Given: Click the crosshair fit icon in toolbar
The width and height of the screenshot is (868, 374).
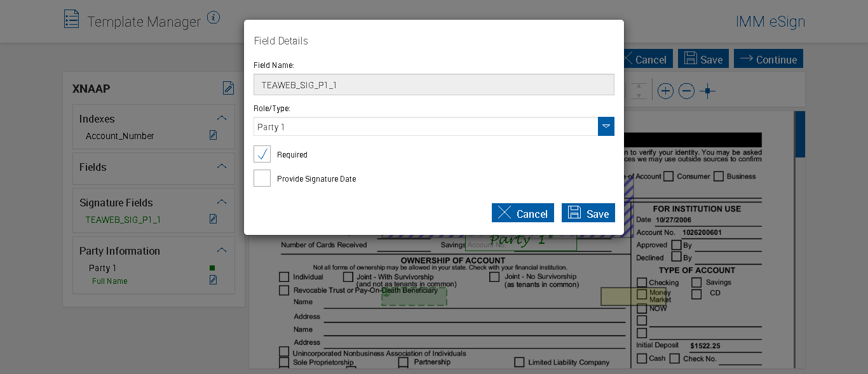Looking at the screenshot, I should pos(707,91).
